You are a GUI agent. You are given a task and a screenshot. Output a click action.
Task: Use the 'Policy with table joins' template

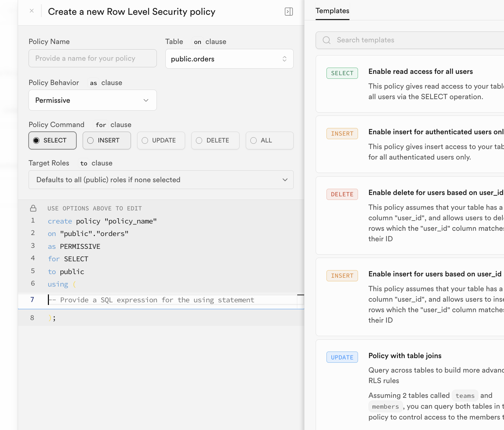pyautogui.click(x=405, y=356)
